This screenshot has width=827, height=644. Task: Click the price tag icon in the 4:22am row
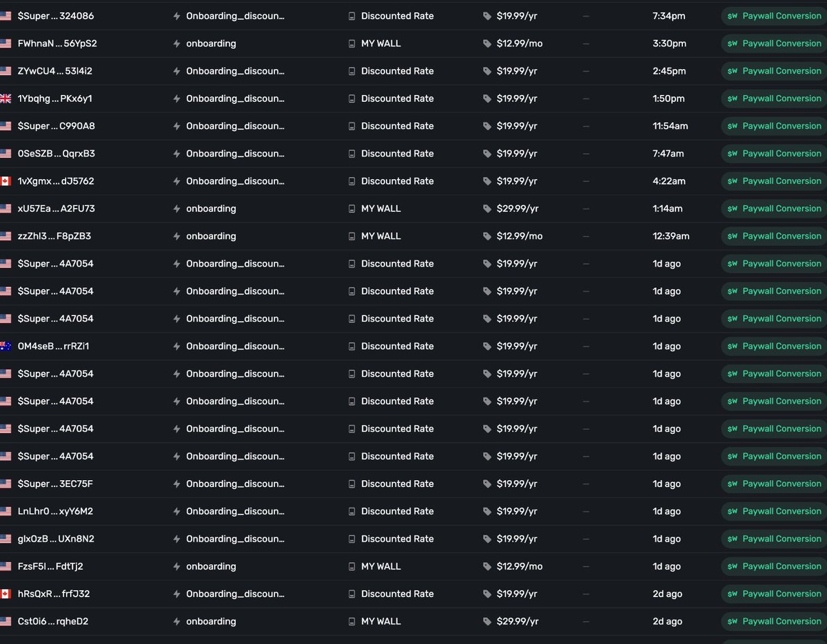tap(487, 181)
